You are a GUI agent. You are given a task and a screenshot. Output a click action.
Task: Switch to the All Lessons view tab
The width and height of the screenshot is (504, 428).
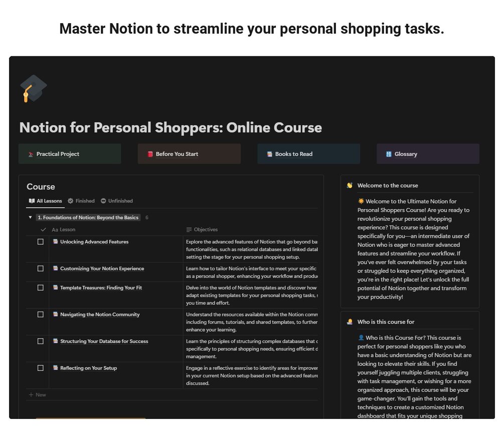pos(45,201)
